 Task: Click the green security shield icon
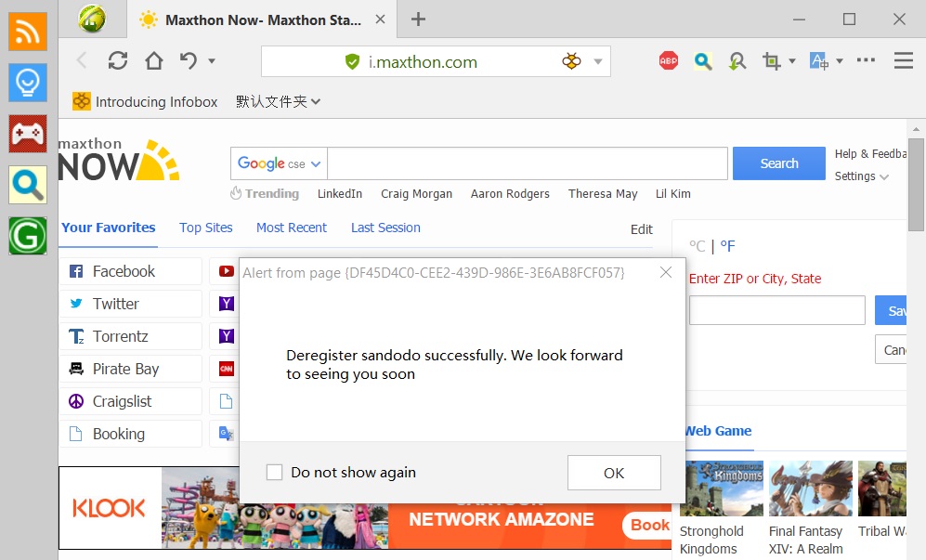[353, 61]
